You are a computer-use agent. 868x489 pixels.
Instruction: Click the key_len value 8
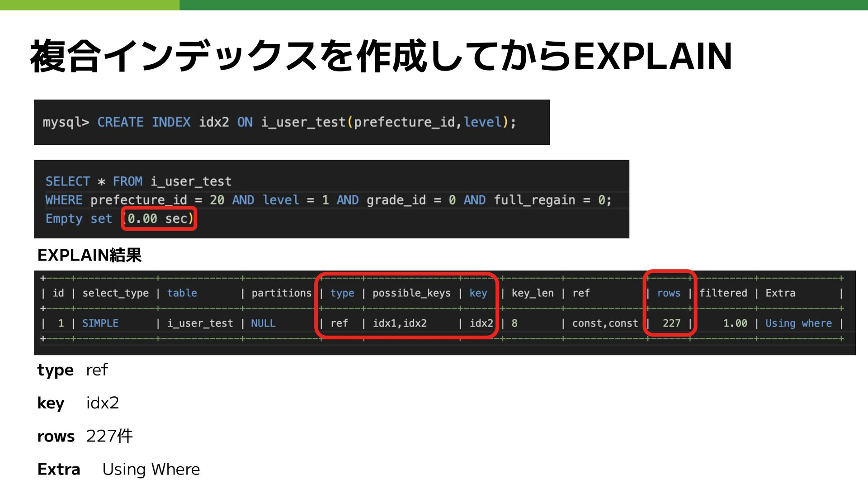[514, 323]
